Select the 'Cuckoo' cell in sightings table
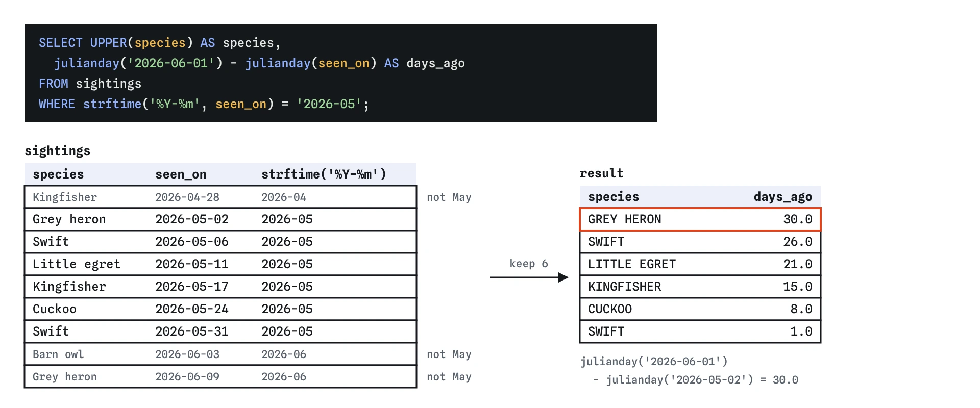The height and width of the screenshot is (408, 980). click(x=55, y=309)
